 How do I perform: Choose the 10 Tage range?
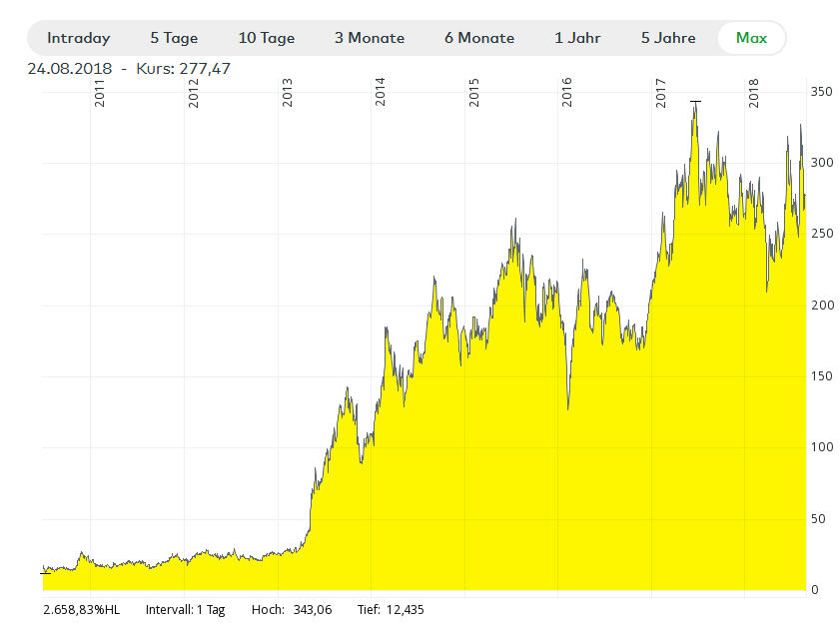(267, 38)
